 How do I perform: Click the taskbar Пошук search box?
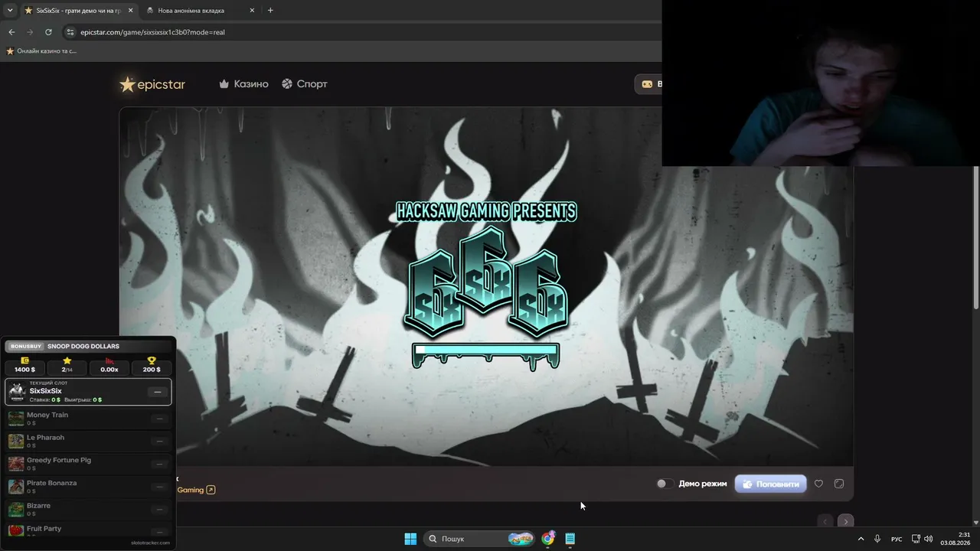click(480, 539)
